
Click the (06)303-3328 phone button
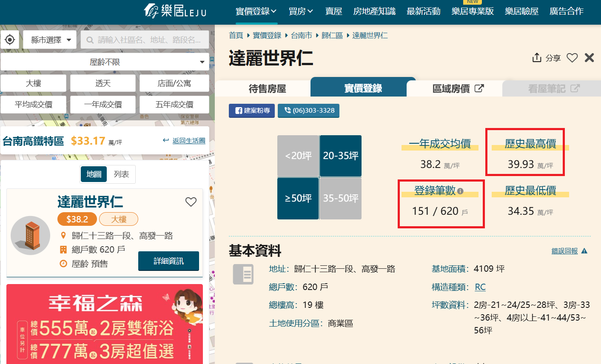(308, 111)
